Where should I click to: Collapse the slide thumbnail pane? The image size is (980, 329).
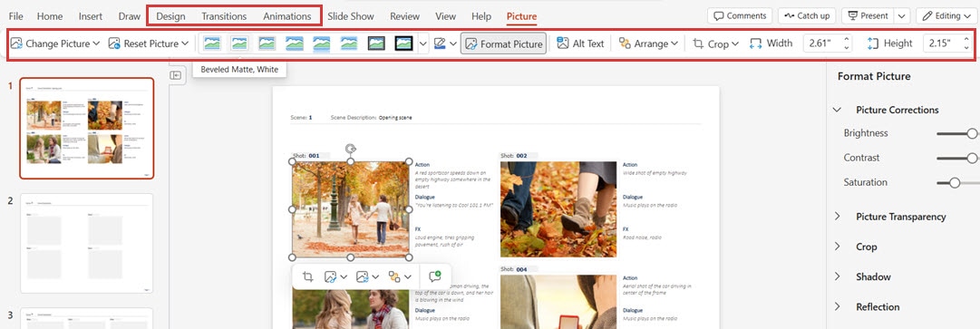coord(176,75)
